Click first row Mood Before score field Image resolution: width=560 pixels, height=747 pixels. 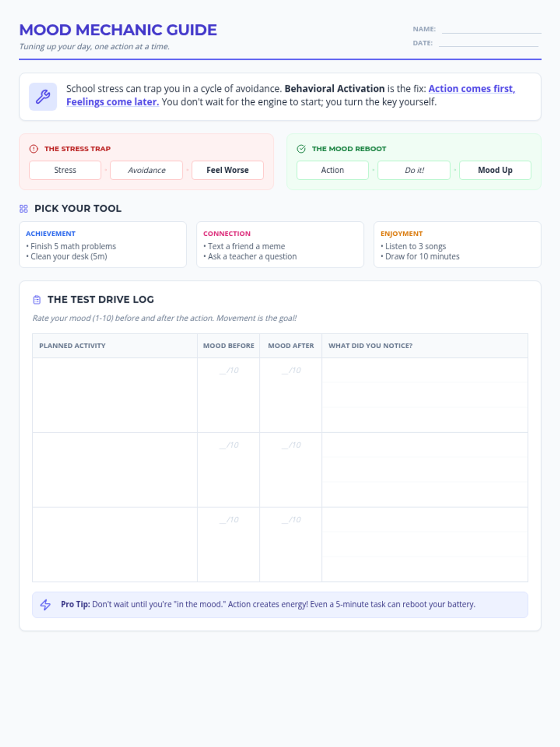click(x=229, y=370)
